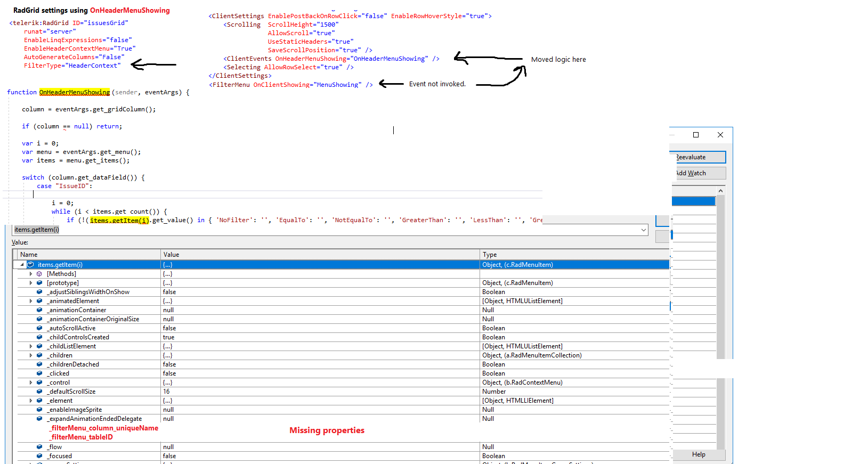Click the icon beside _control
Screen dimensions: 868x464
39,382
